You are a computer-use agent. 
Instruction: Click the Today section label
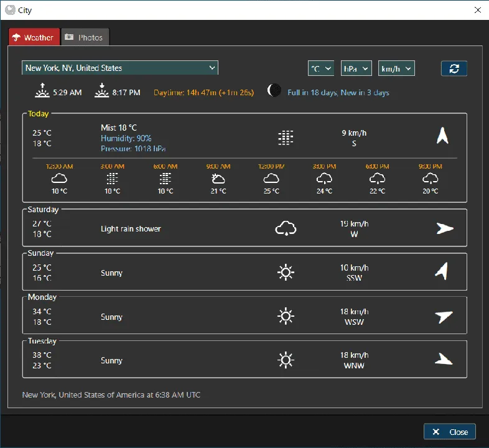38,114
